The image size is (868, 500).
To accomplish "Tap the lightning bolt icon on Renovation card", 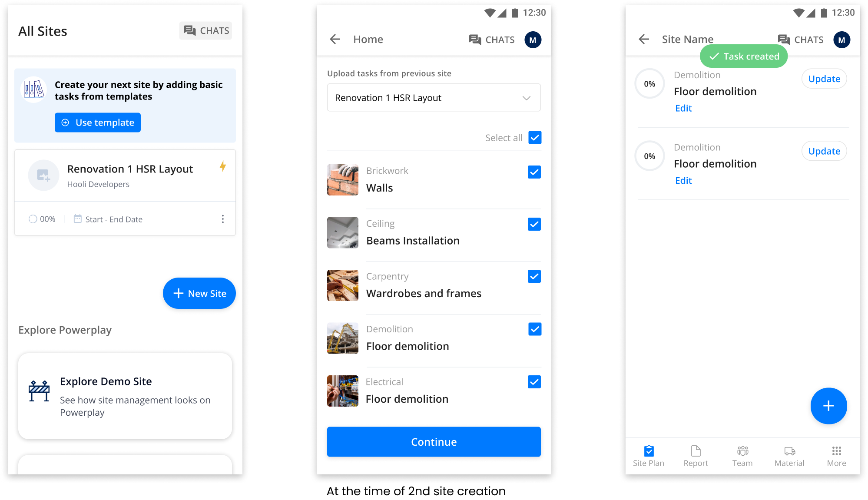I will pos(223,166).
